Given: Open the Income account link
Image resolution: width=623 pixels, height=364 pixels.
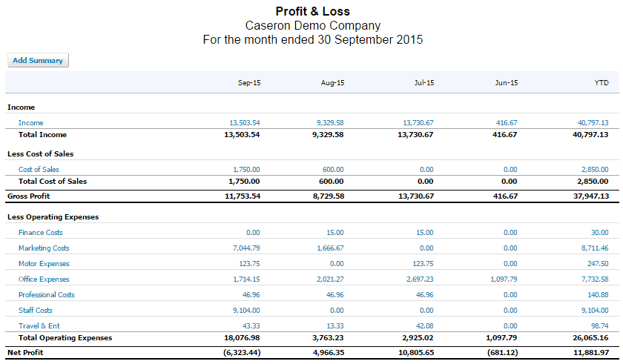Looking at the screenshot, I should [x=30, y=122].
